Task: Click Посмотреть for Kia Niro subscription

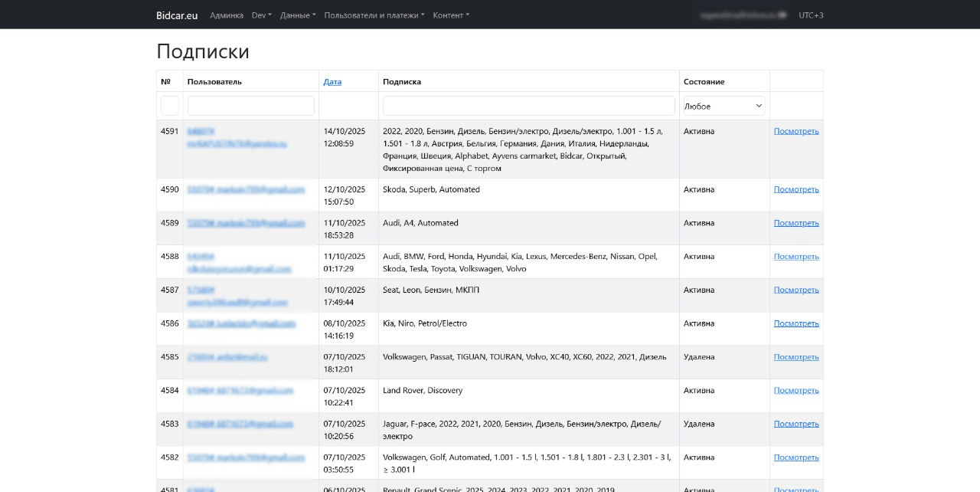Action: point(796,323)
